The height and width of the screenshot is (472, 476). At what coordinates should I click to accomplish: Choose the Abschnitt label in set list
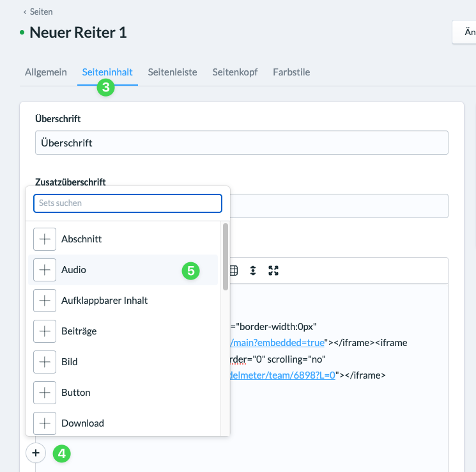81,239
